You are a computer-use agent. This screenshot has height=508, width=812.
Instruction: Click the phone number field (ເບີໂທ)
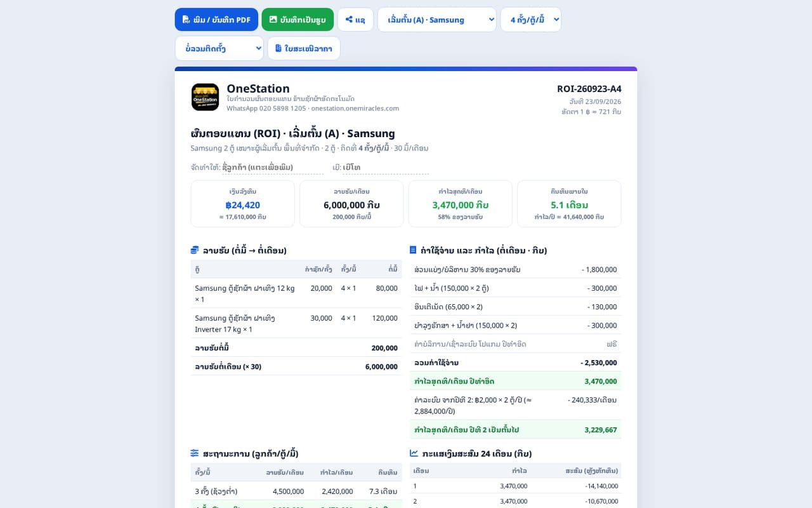tap(386, 168)
